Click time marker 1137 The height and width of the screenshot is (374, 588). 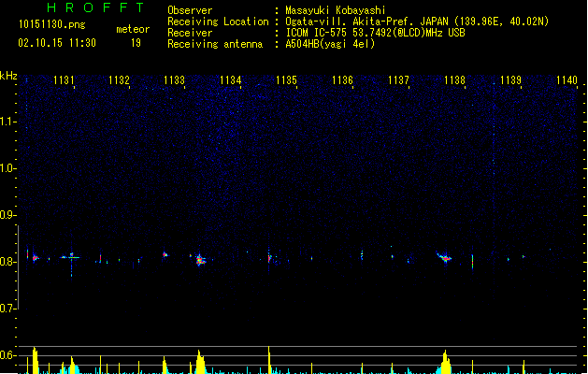click(x=398, y=80)
